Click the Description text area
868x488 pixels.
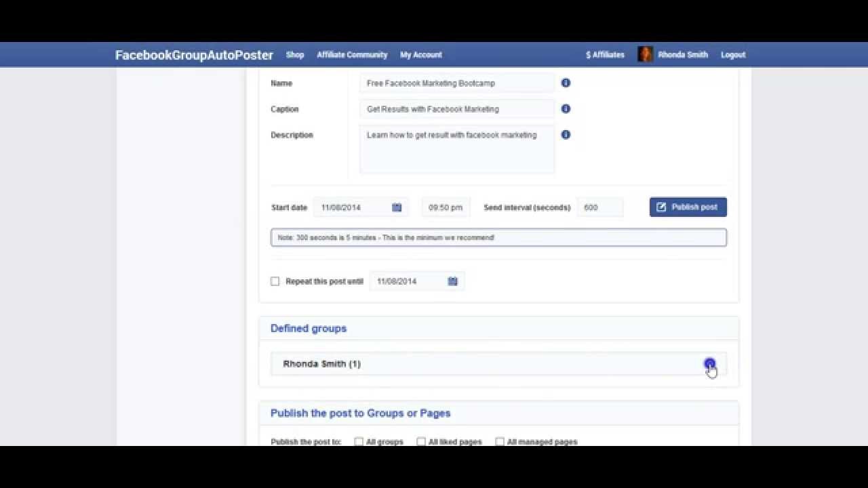tap(456, 149)
